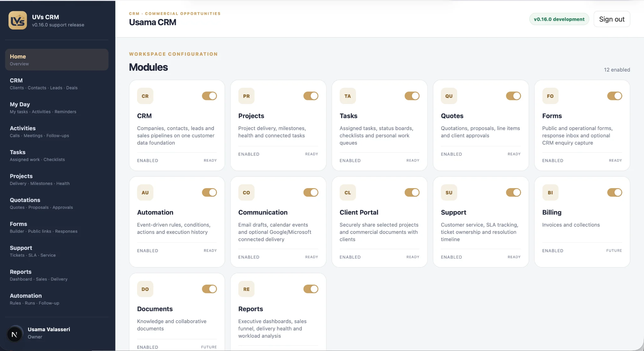Click FUTURE status on the Billing card
The width and height of the screenshot is (644, 351).
pos(614,251)
